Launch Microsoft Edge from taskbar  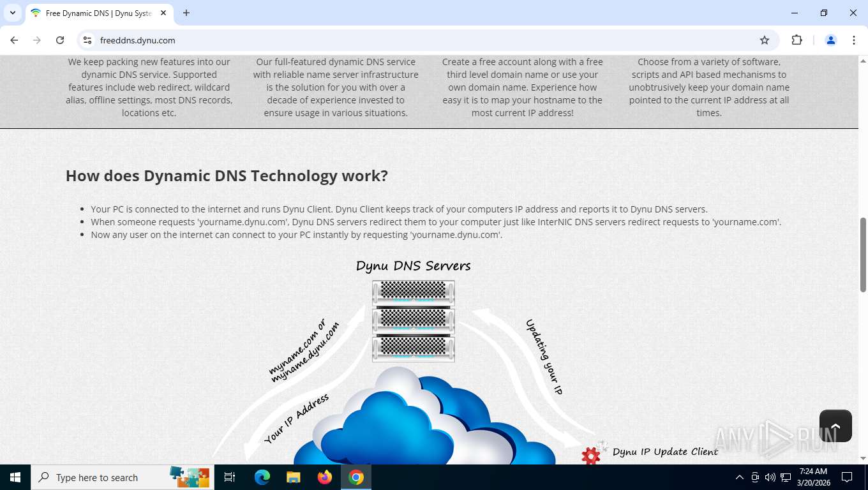click(262, 477)
